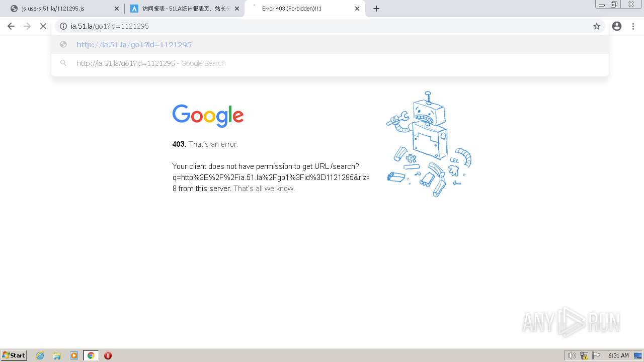Open the volume speaker tray icon
The height and width of the screenshot is (362, 644).
(572, 355)
